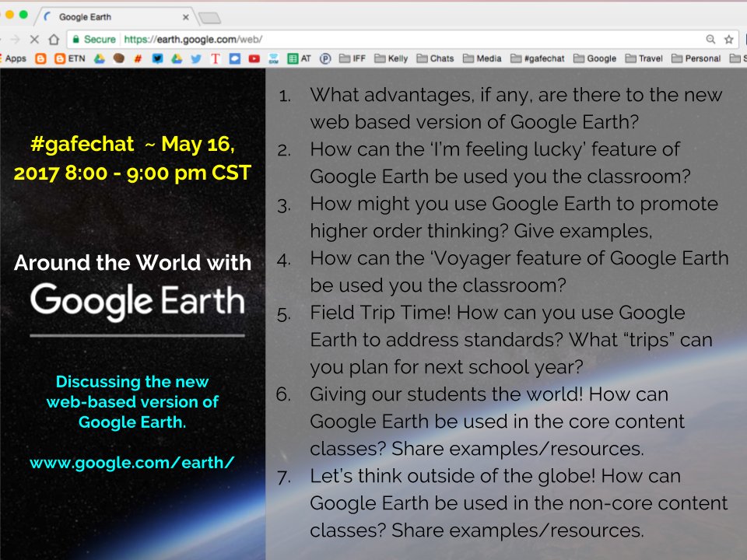Go to the Home page icon
Screen dimensions: 747x560
[x=54, y=40]
